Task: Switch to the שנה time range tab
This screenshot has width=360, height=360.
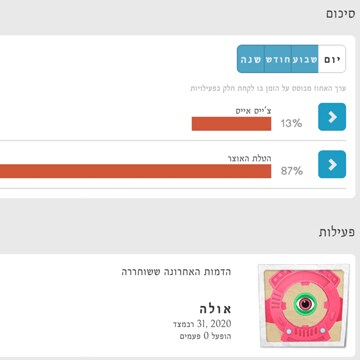Action: point(251,59)
